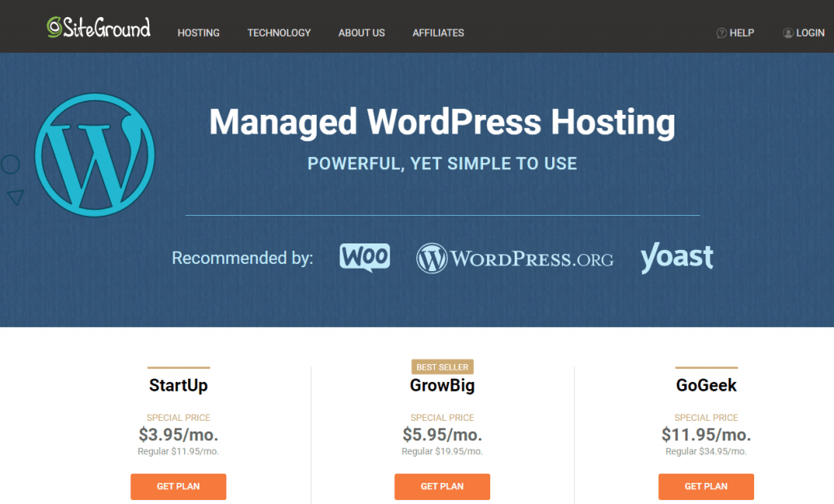Click the WordPress.org logo
This screenshot has width=834, height=504.
pos(515,258)
